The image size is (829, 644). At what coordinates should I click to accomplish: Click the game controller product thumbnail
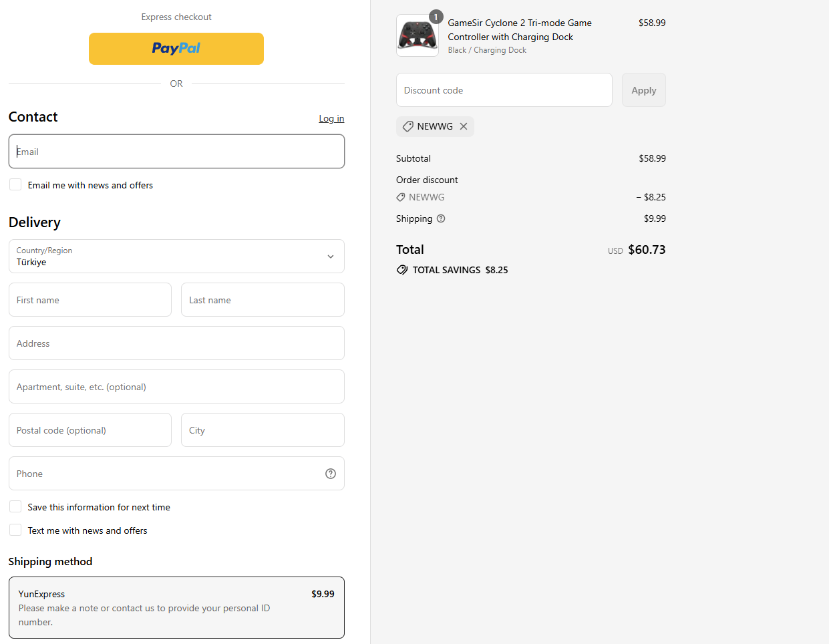click(417, 35)
